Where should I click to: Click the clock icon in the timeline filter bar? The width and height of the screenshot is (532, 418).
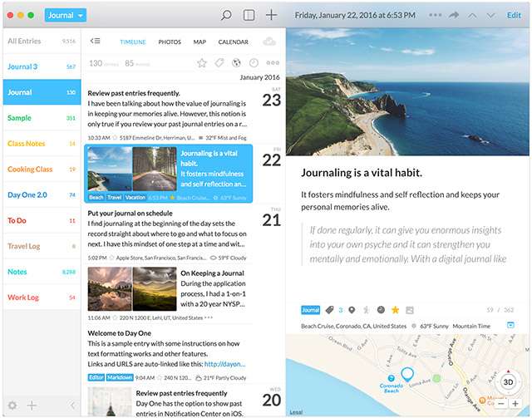[254, 63]
